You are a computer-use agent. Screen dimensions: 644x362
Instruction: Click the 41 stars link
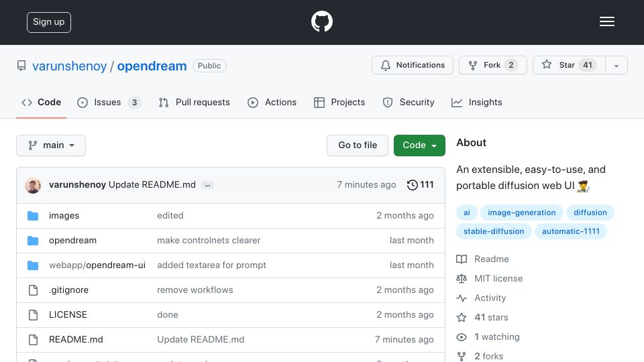pyautogui.click(x=482, y=317)
